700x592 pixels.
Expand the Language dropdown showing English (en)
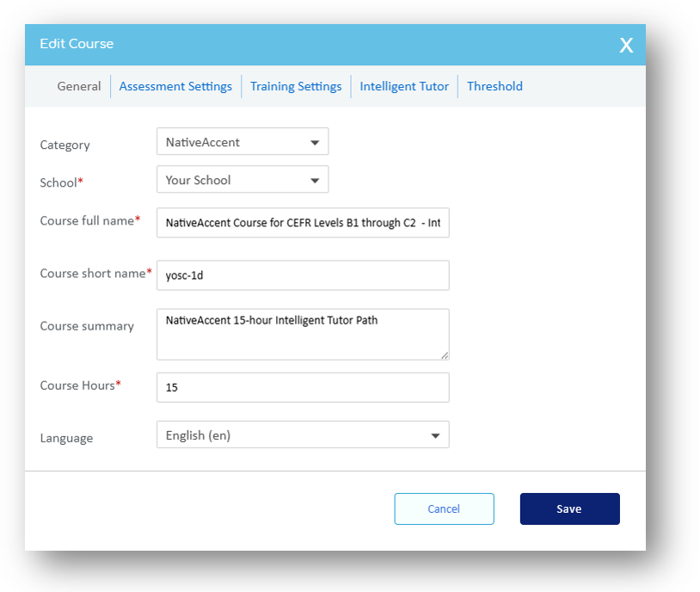click(x=303, y=435)
